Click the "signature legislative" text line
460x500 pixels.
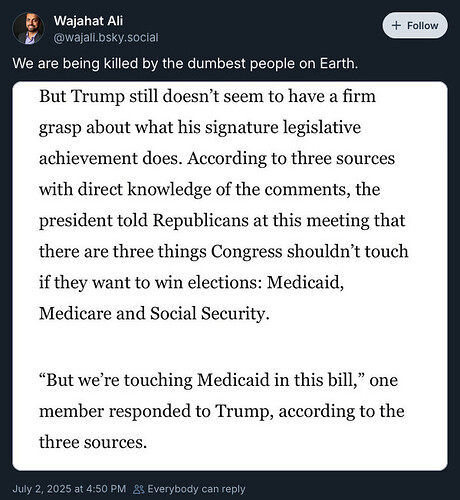200,128
